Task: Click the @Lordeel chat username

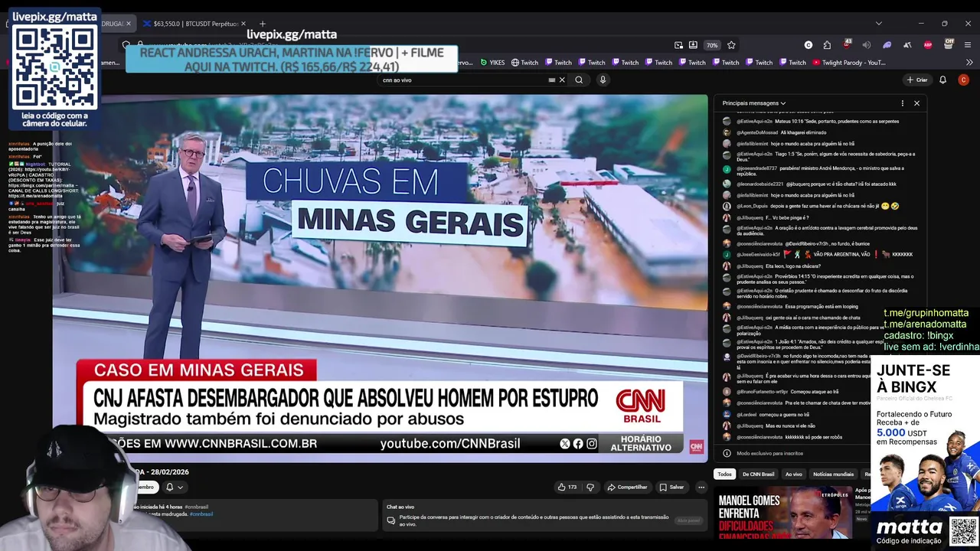Action: [x=746, y=414]
